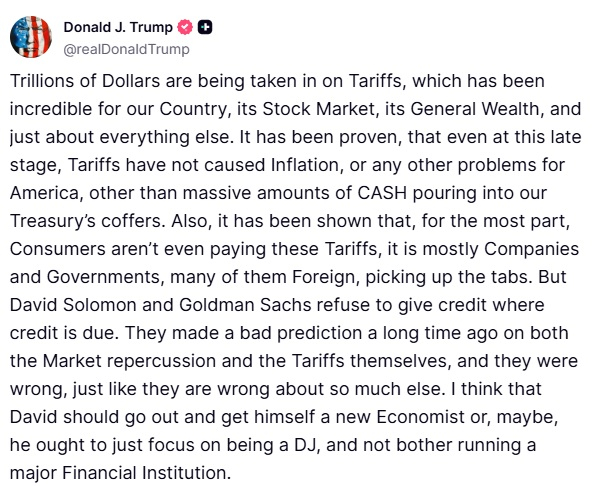Open the @realDonaldTrump handle link

126,49
